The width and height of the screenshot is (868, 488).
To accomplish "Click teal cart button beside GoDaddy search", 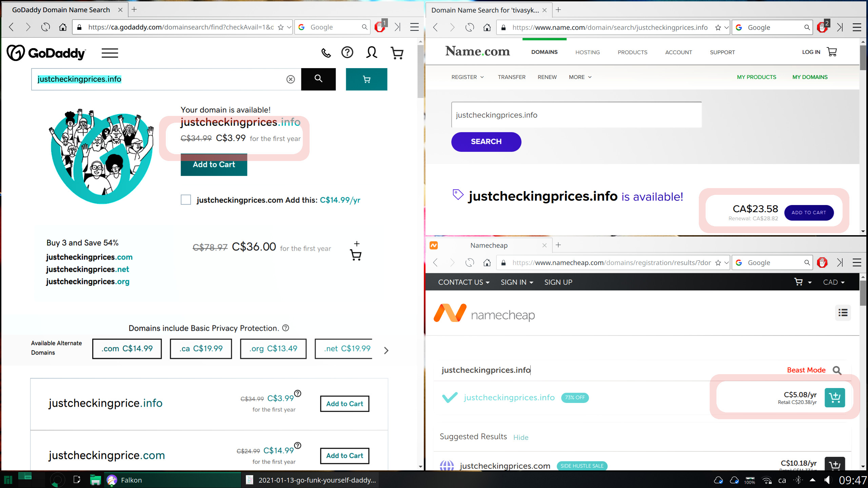I will [x=367, y=79].
